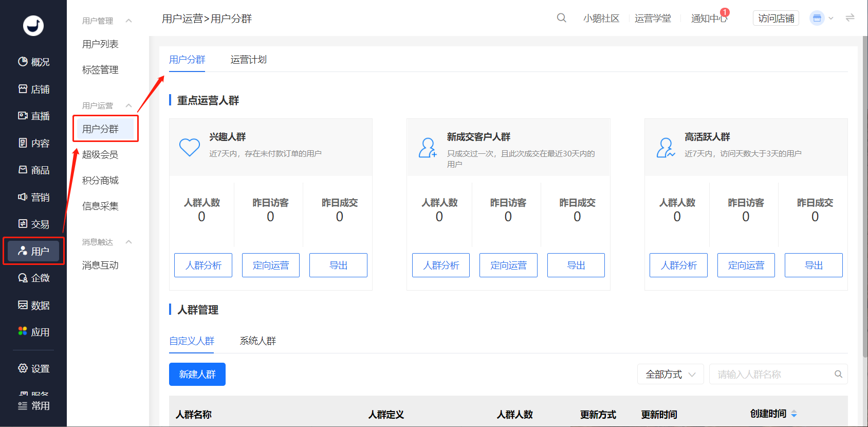Open the shop avatar dropdown
The height and width of the screenshot is (427, 868).
(x=821, y=18)
